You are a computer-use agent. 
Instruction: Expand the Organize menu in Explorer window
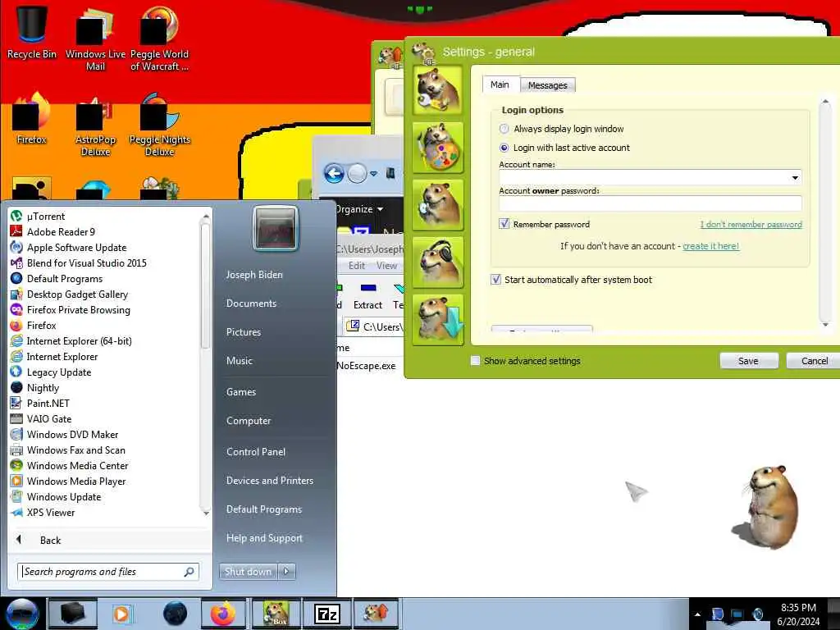click(x=359, y=209)
